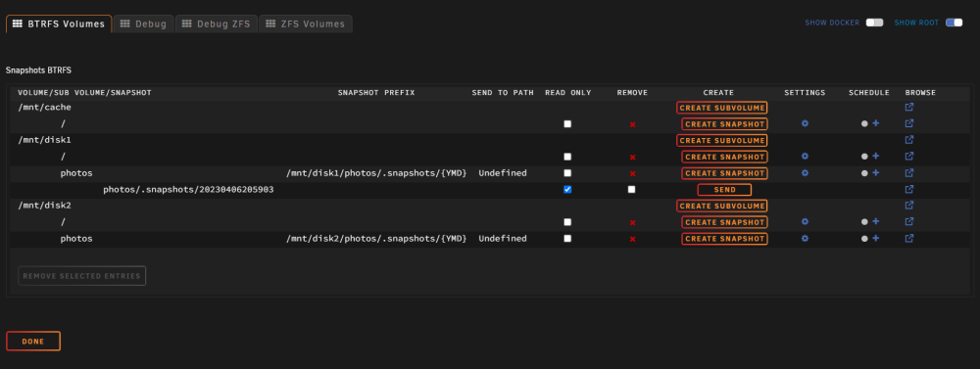The image size is (980, 369).
Task: Add schedule with plus for /mnt/disk2 root
Action: tap(875, 221)
